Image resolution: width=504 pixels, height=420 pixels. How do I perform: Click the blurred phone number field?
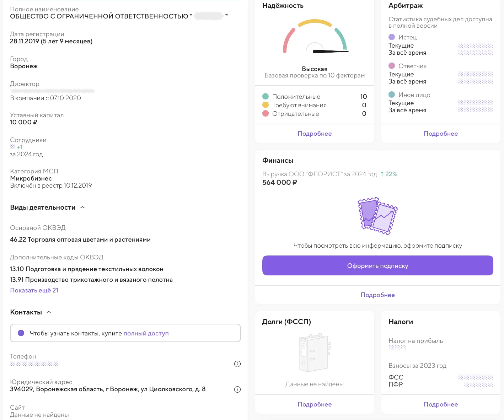pos(34,364)
